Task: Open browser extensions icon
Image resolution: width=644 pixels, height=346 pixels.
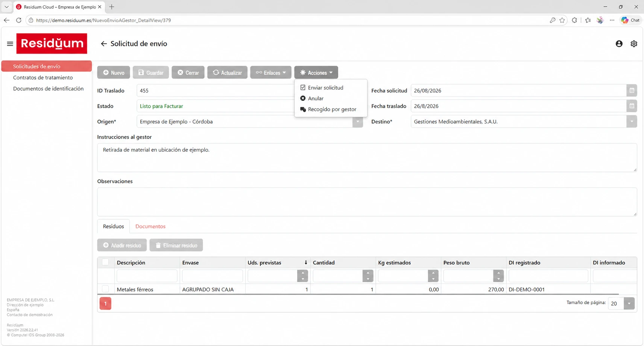Action: click(574, 20)
